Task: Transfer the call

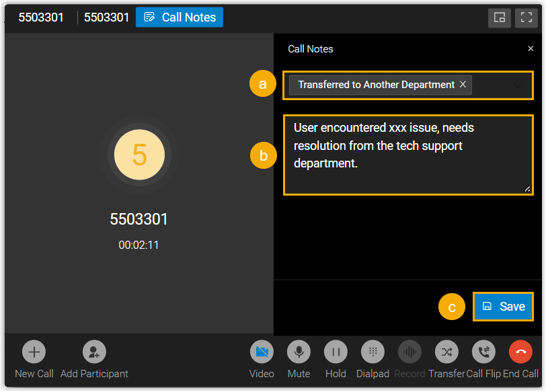Action: pyautogui.click(x=446, y=352)
